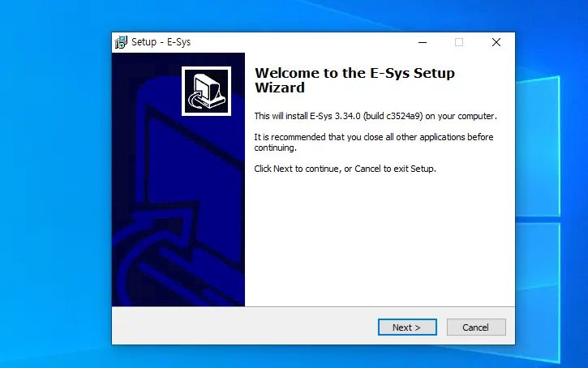Click the greyed-out maximize box
The width and height of the screenshot is (588, 368).
click(x=459, y=42)
